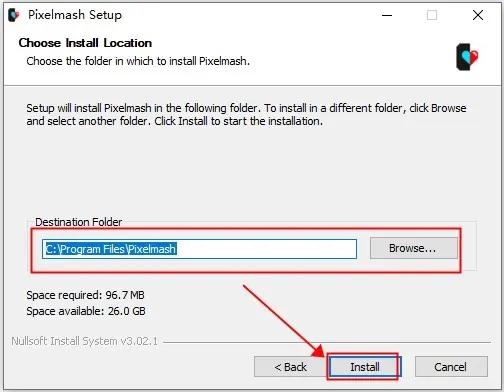Click the highlighted C:\Program Files\Pixelmash text
This screenshot has height=392, width=504.
(x=111, y=249)
